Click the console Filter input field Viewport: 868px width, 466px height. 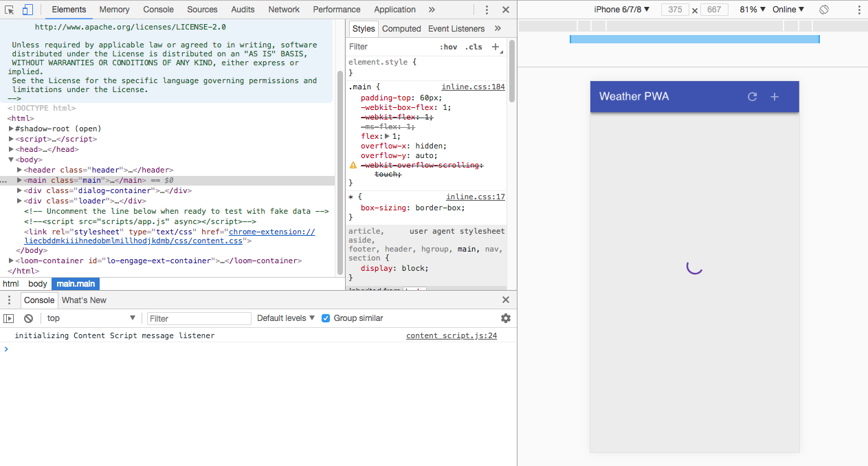[199, 318]
